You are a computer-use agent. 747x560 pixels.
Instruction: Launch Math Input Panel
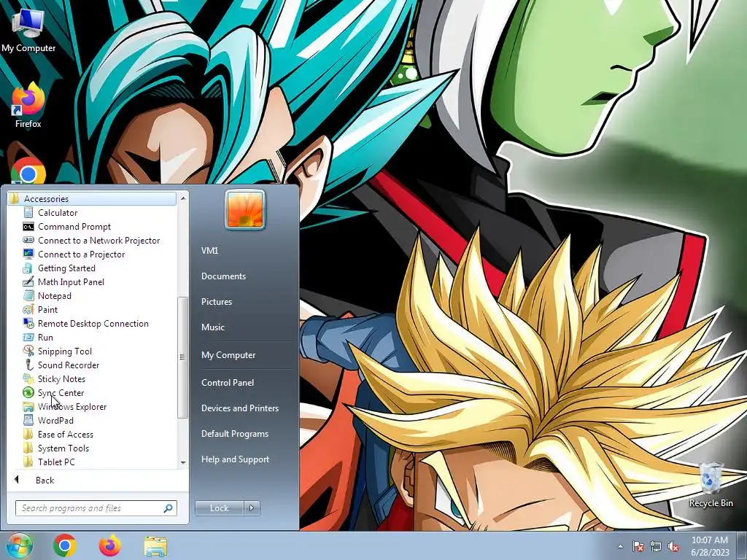(71, 282)
